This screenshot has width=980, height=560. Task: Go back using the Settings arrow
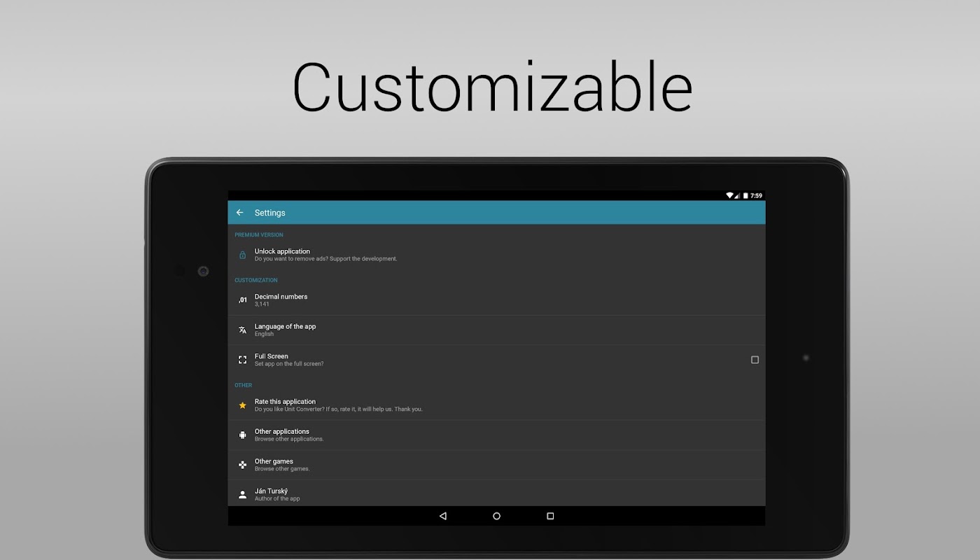click(239, 213)
